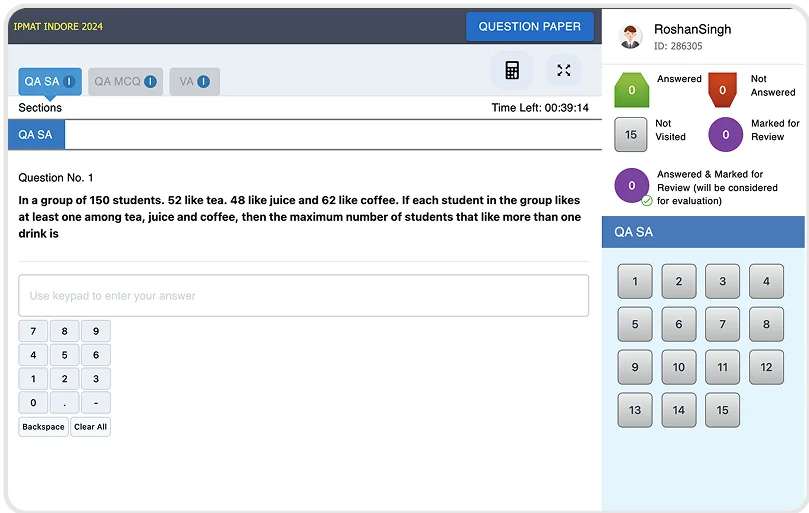Screen dimensions: 809x513
Task: Click info icon on QA SA tab
Action: coord(70,82)
